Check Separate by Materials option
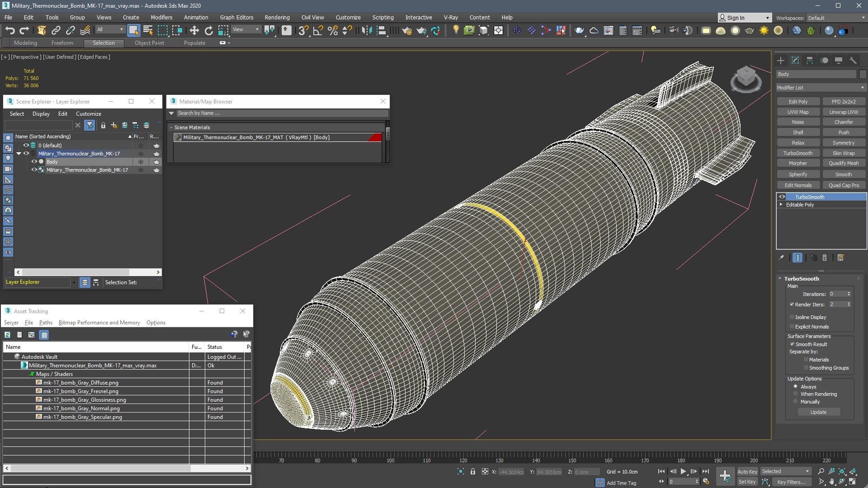 [x=806, y=360]
